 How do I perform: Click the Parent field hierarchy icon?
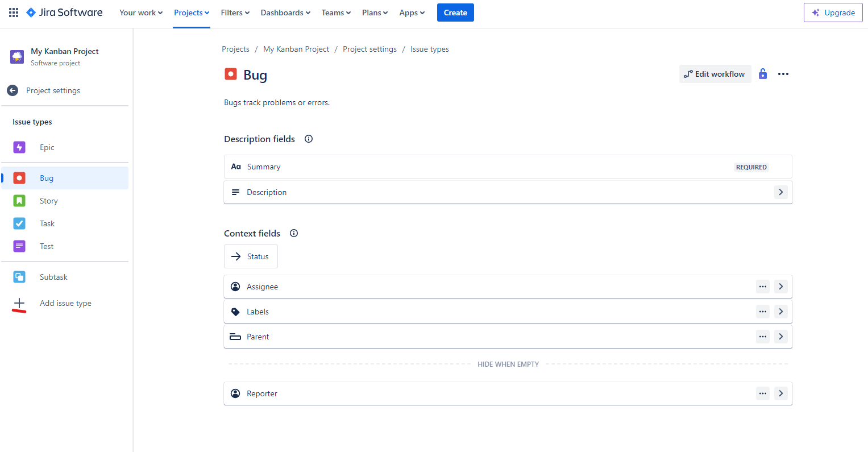coord(235,337)
